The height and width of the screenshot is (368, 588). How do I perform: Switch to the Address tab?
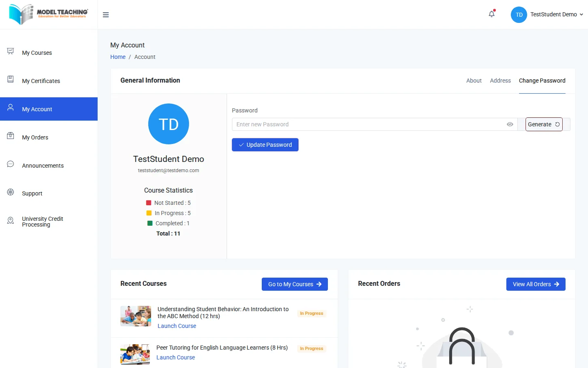(x=500, y=81)
